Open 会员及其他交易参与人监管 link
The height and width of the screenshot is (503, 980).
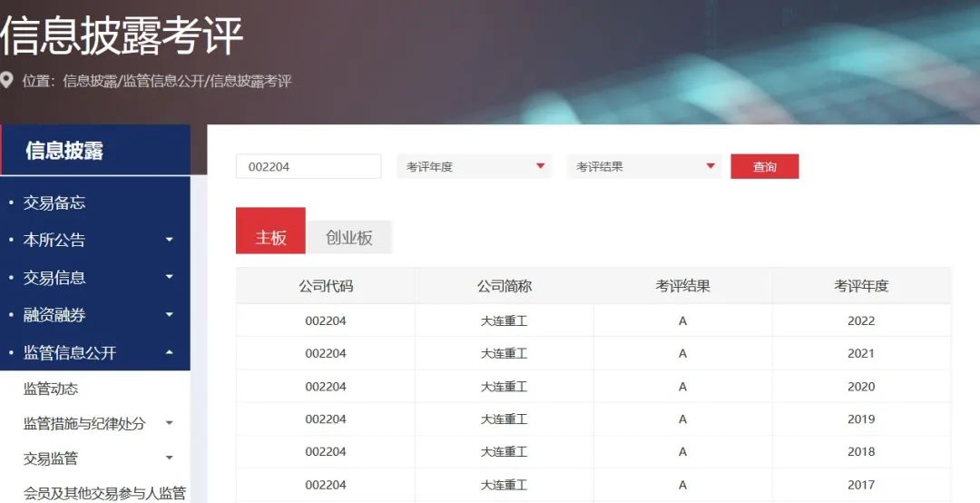[x=105, y=493]
